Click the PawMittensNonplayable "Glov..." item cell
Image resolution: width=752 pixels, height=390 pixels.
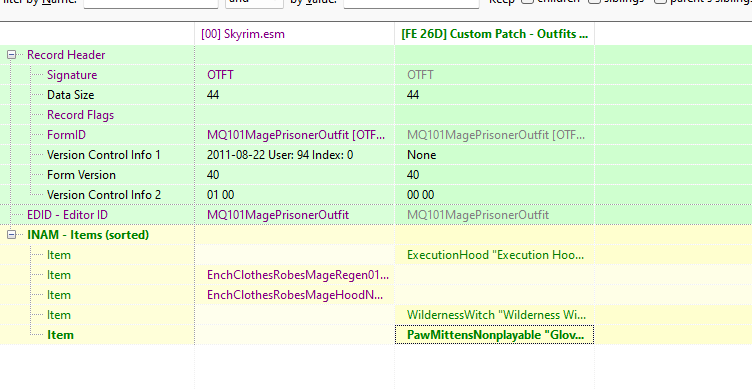(x=494, y=335)
